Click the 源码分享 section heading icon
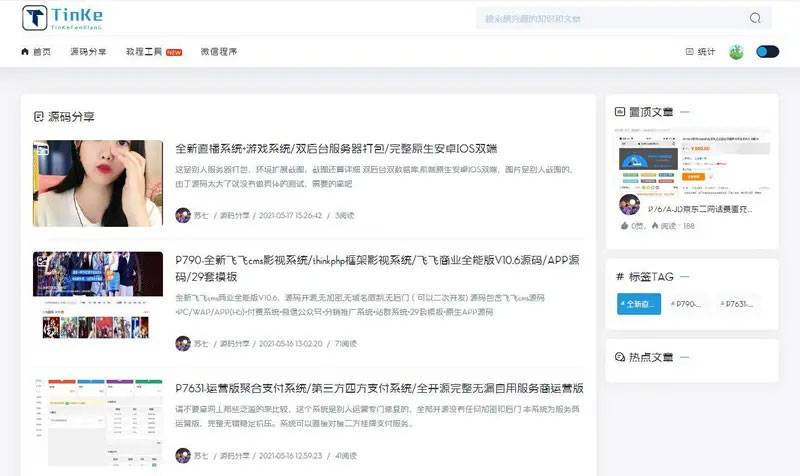The height and width of the screenshot is (476, 800). (x=39, y=117)
